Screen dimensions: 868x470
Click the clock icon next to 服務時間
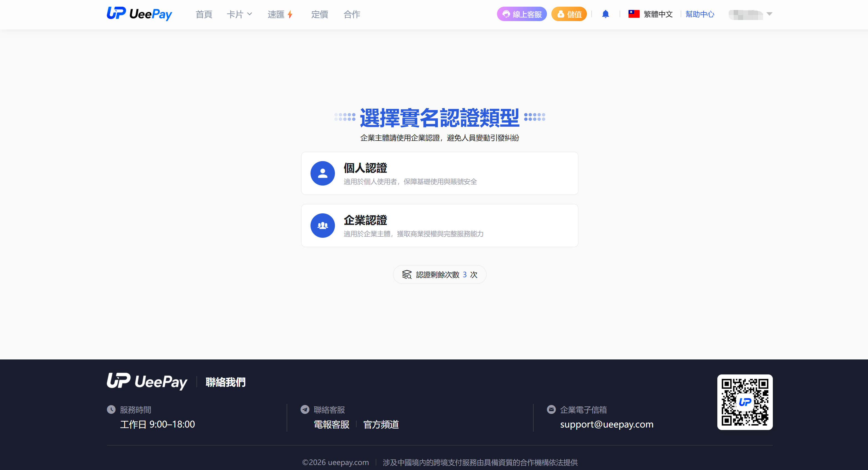[x=111, y=409]
